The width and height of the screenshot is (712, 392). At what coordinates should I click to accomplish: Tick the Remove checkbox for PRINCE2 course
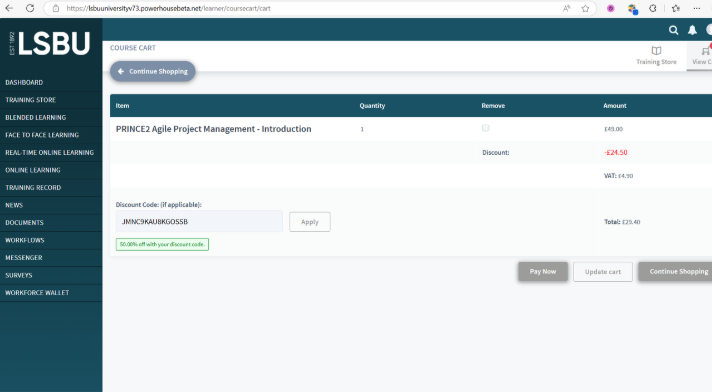pyautogui.click(x=486, y=128)
